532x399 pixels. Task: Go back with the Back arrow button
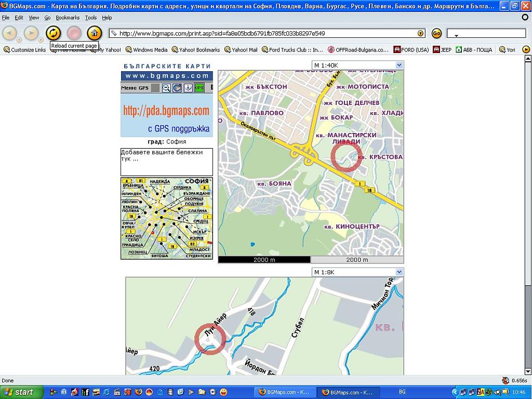pos(9,33)
